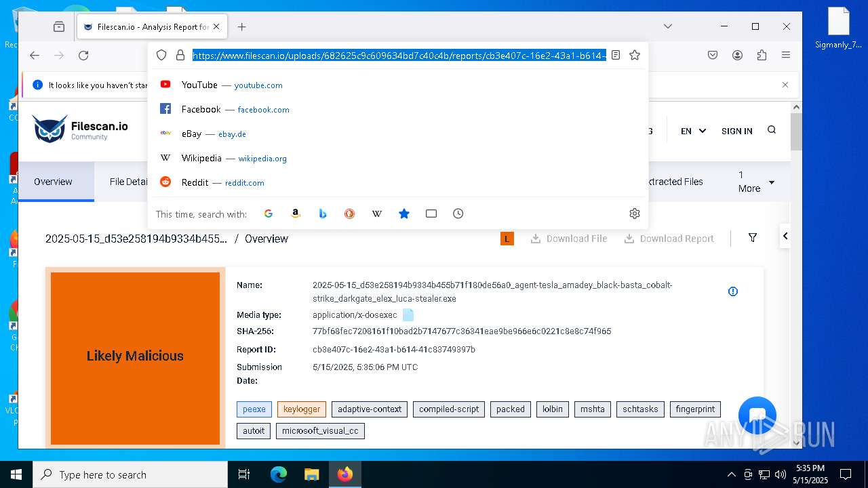
Task: Click the Firefox back arrow
Action: point(35,56)
